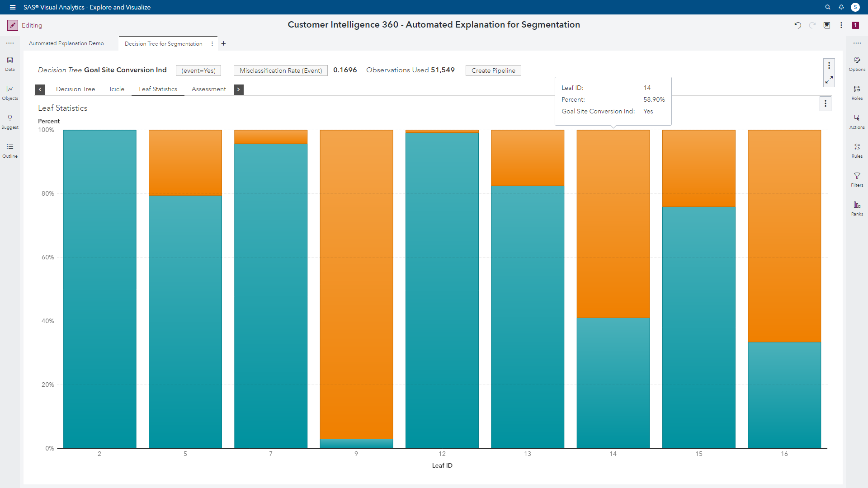This screenshot has width=868, height=488.
Task: Switch to Automated Explanation Demo page
Action: tap(66, 43)
